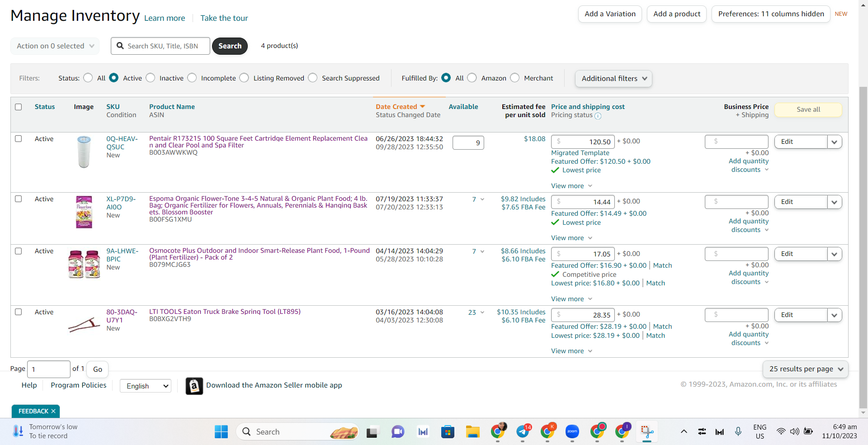This screenshot has width=868, height=445.
Task: Click the 28.35 price input field
Action: tap(583, 315)
